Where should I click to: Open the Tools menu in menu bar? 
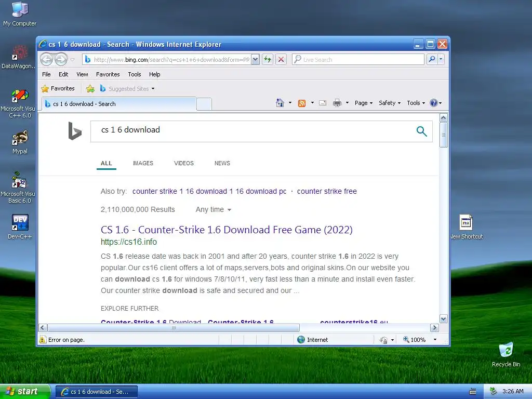coord(135,74)
